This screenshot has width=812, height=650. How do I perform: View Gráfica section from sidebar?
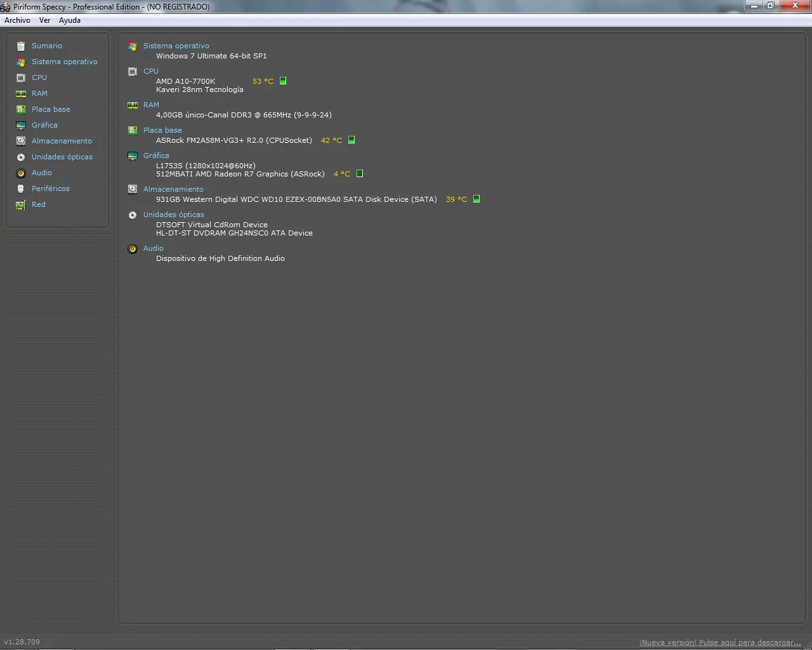[x=44, y=125]
